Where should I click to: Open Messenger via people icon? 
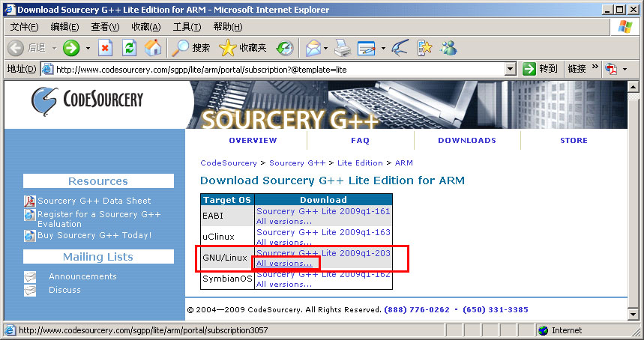click(448, 48)
